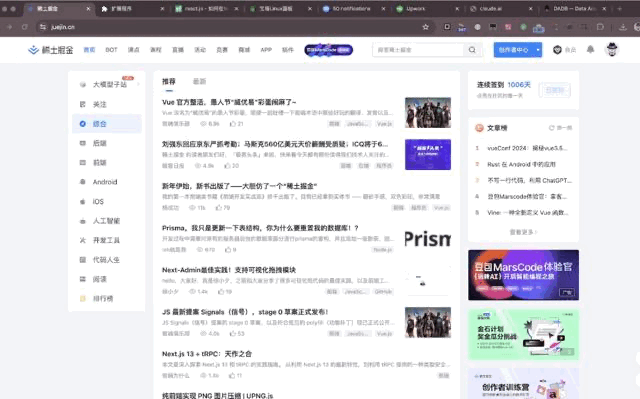
Task: Click the 创作者训练营 banner
Action: click(x=523, y=384)
